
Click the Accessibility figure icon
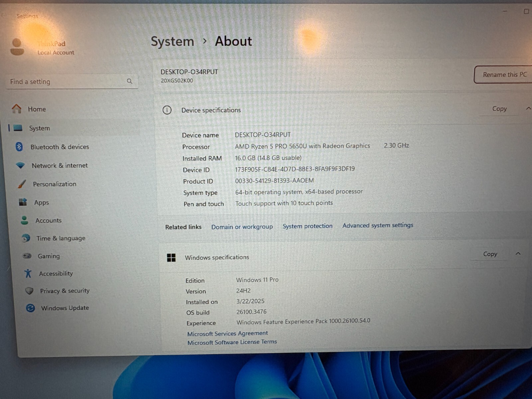pyautogui.click(x=28, y=273)
